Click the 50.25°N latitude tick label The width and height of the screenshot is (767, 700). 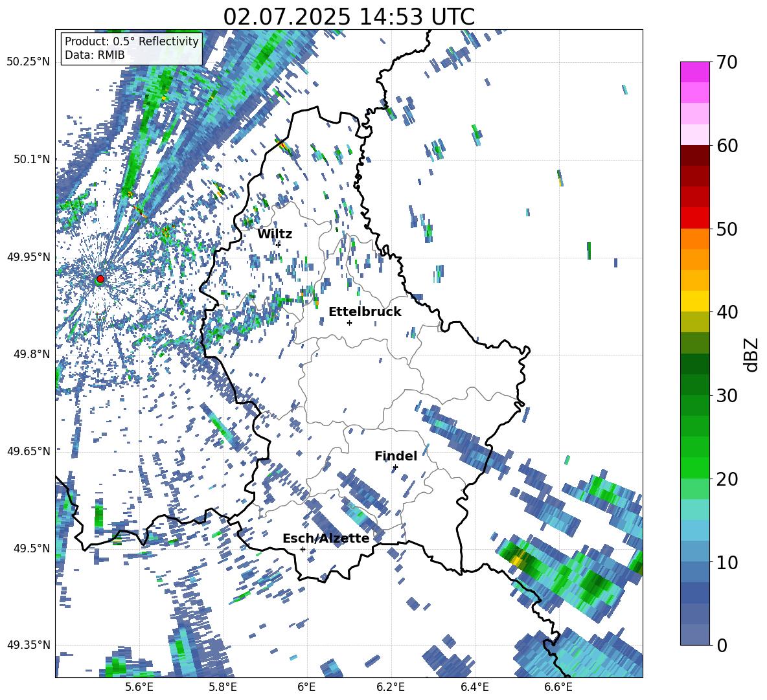point(29,62)
